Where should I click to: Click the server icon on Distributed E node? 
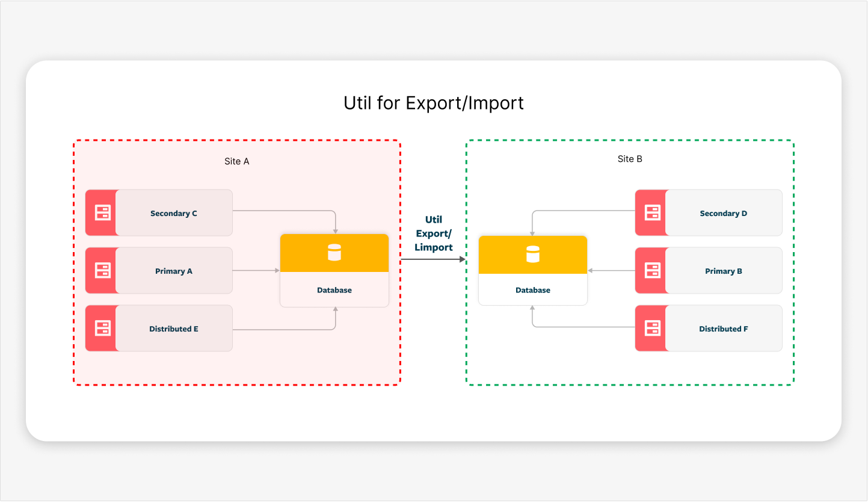(x=102, y=328)
